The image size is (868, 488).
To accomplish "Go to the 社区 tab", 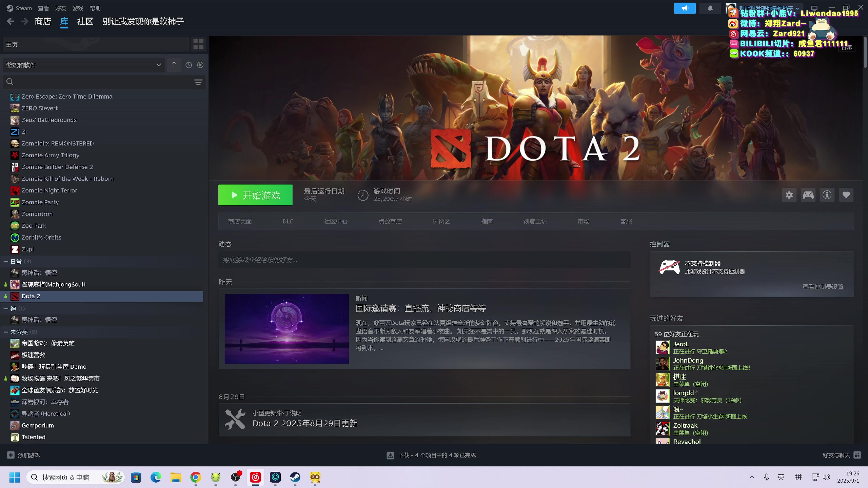I will [85, 22].
